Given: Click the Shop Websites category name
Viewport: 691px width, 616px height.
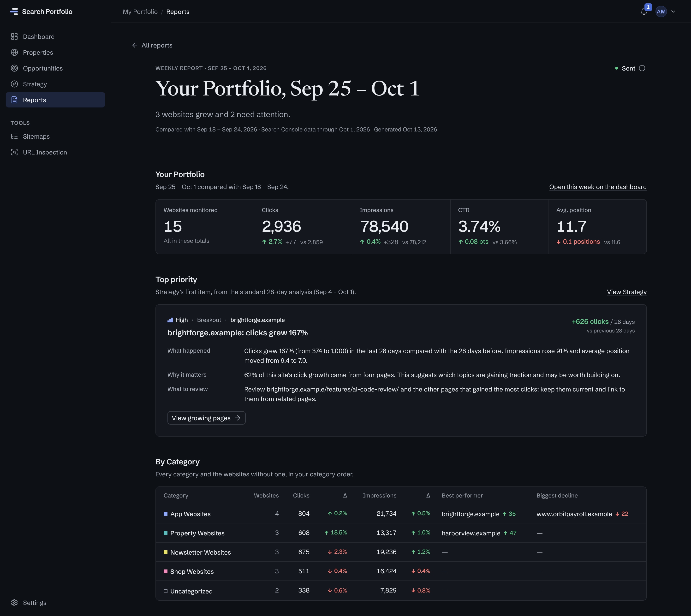Looking at the screenshot, I should [192, 571].
